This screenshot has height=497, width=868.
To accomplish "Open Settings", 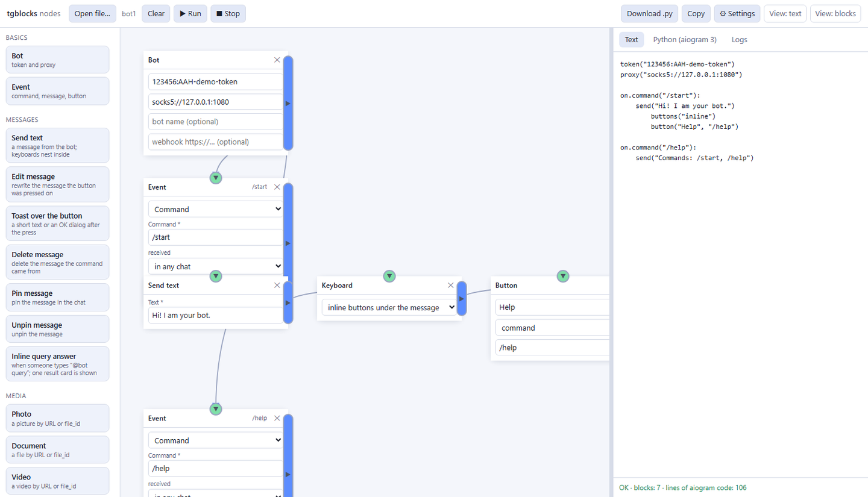I will 737,14.
